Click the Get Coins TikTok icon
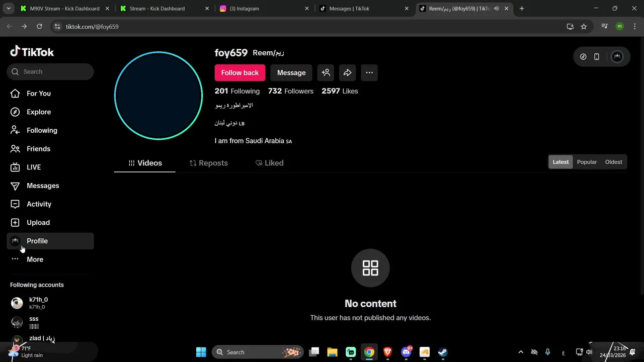The height and width of the screenshot is (362, 644). [x=583, y=57]
